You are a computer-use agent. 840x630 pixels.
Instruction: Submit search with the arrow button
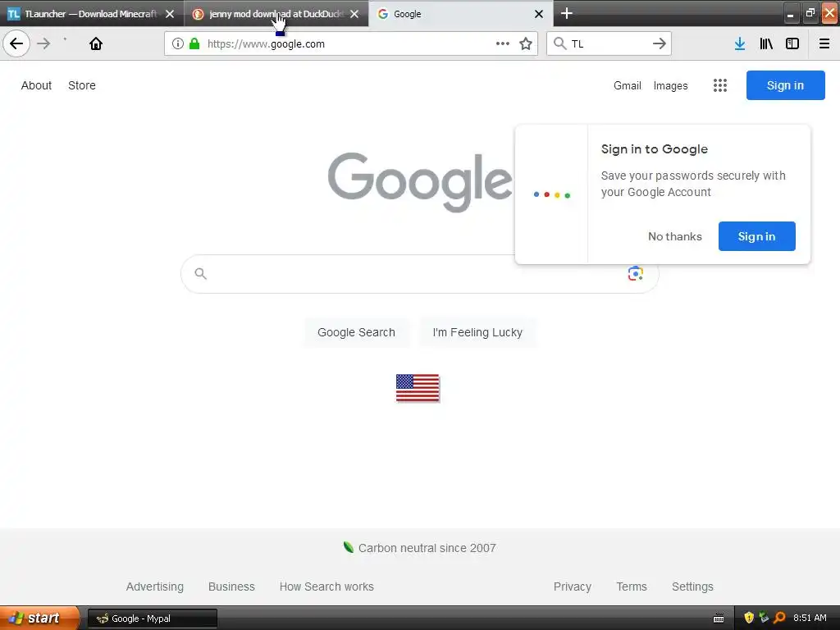tap(660, 43)
